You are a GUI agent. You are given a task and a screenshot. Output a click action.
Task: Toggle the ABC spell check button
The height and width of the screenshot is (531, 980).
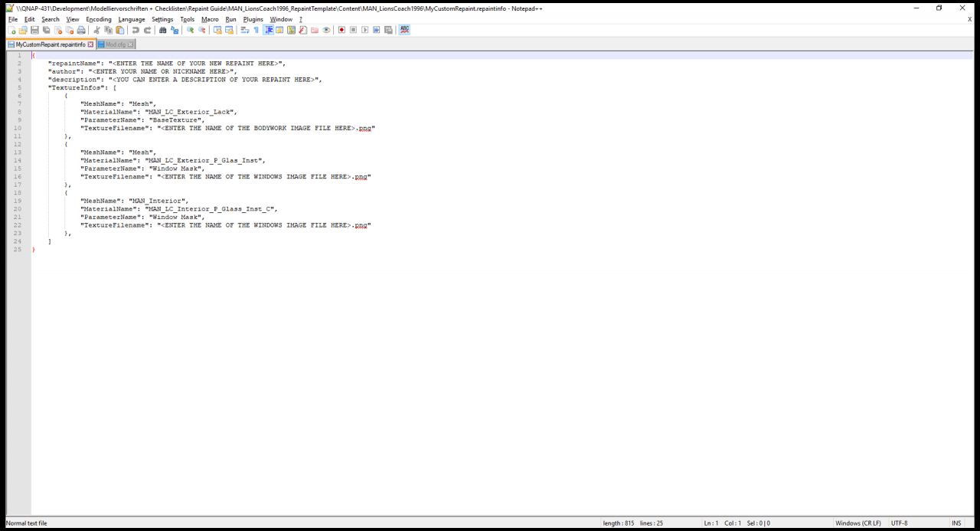(x=404, y=30)
